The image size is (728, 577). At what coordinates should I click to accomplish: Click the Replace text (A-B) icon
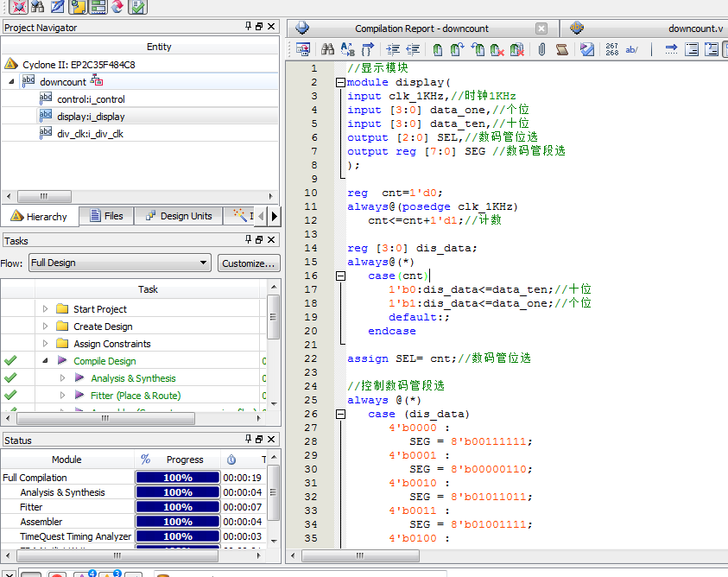348,50
